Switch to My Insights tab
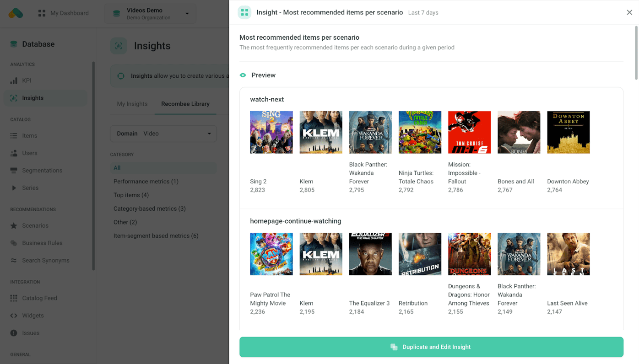 (132, 104)
